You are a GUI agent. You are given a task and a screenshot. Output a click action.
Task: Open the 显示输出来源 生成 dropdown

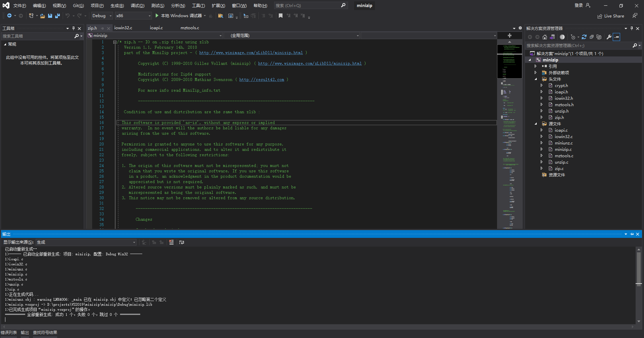86,242
